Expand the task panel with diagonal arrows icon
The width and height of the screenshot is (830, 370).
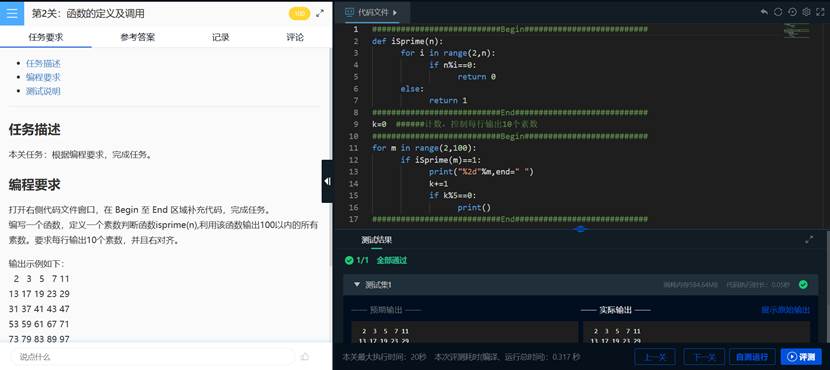coord(320,14)
